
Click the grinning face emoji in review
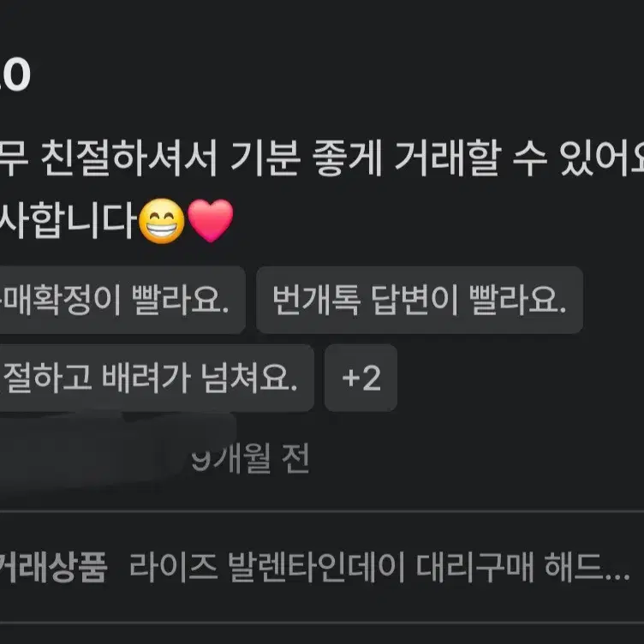pos(161,221)
